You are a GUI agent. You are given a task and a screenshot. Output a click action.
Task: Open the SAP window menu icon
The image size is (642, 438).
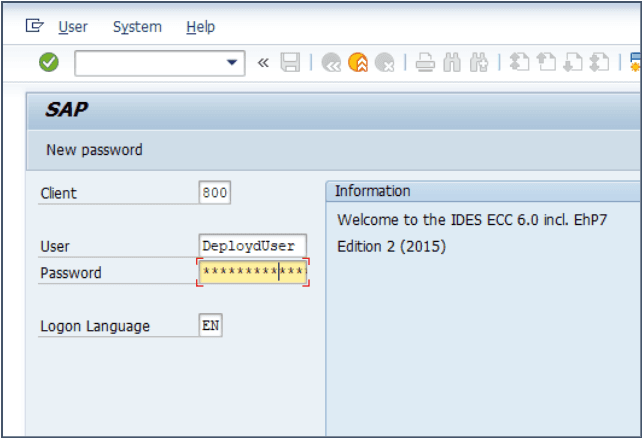tap(34, 26)
